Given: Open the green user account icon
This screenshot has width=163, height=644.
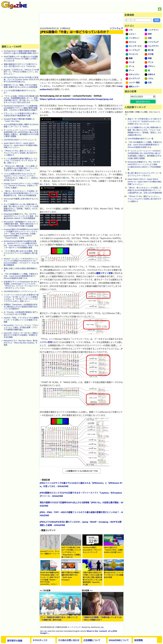Looking at the screenshot, I should coord(159,9).
